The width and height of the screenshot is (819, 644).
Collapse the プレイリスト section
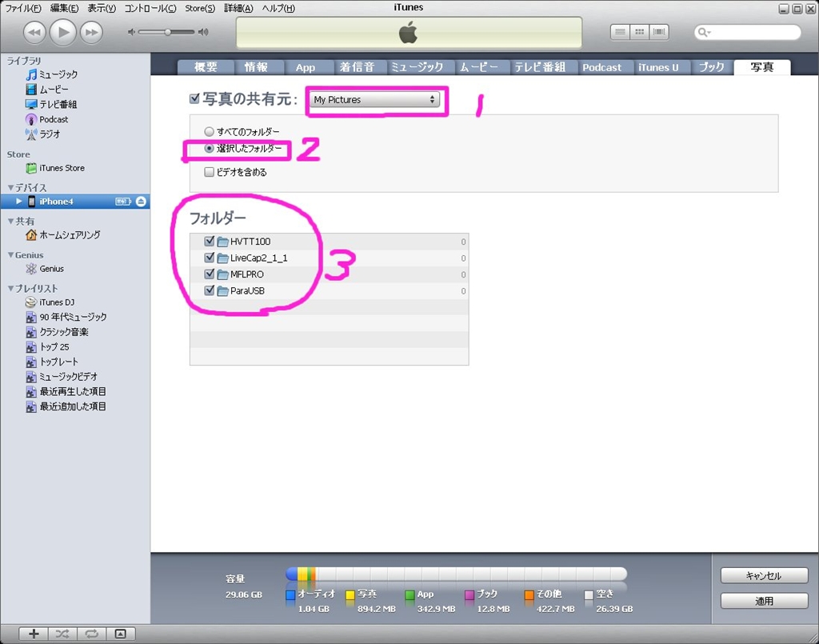coord(10,288)
